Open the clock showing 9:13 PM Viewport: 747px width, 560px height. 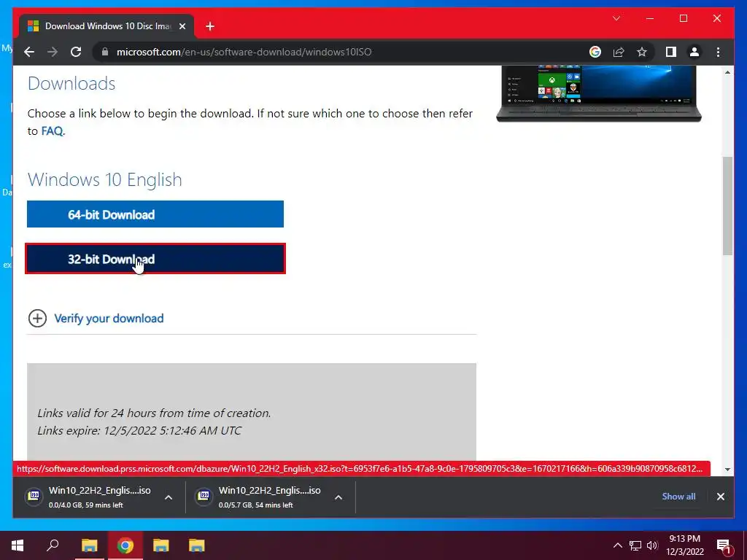click(684, 545)
